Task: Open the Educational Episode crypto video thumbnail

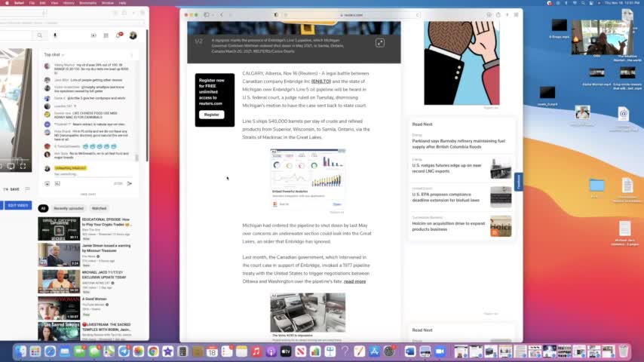Action: coord(59,229)
